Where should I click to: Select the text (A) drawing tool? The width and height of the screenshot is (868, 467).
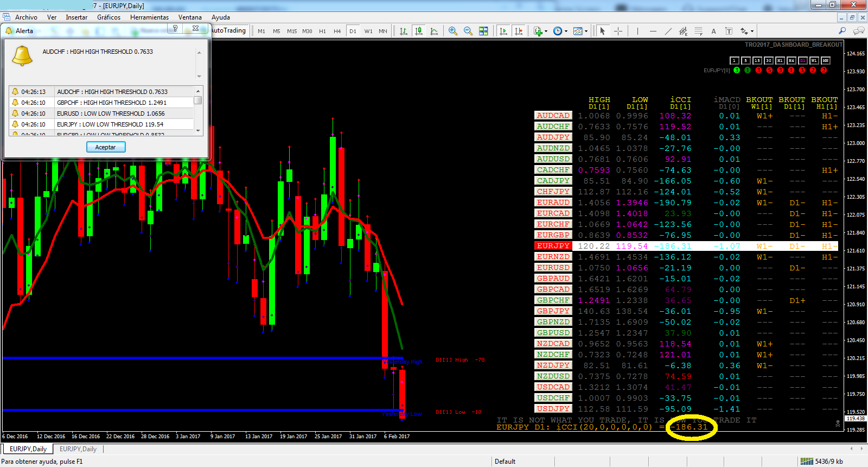[713, 31]
